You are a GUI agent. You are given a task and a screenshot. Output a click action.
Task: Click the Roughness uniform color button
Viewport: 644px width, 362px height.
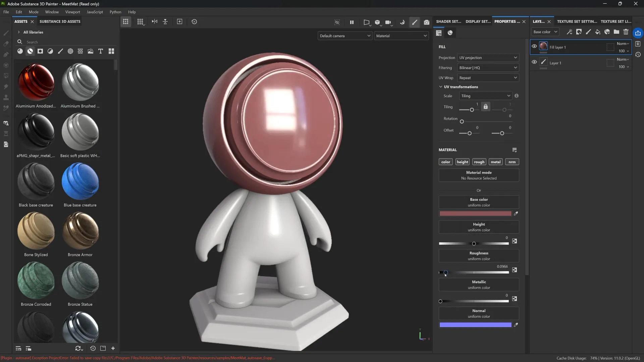point(479,256)
